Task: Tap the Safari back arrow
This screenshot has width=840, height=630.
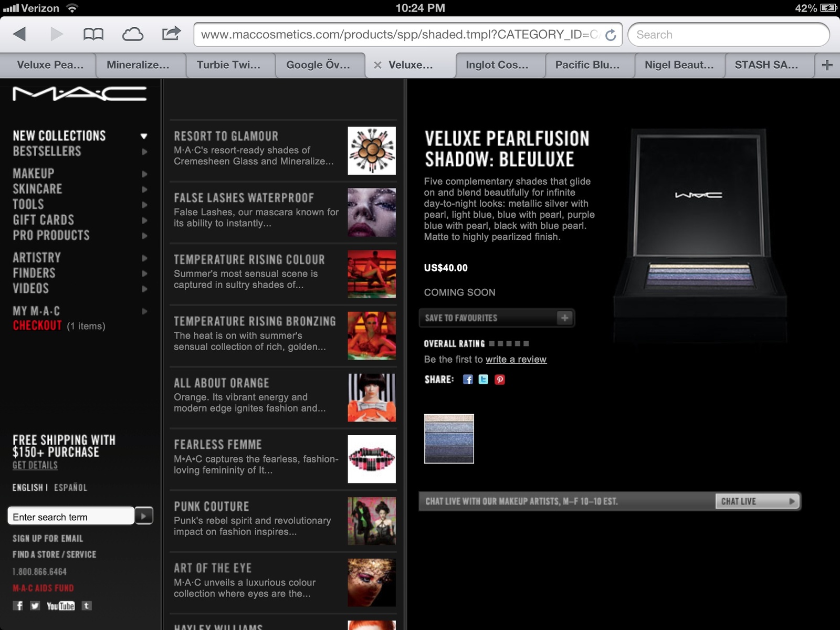Action: click(x=19, y=34)
